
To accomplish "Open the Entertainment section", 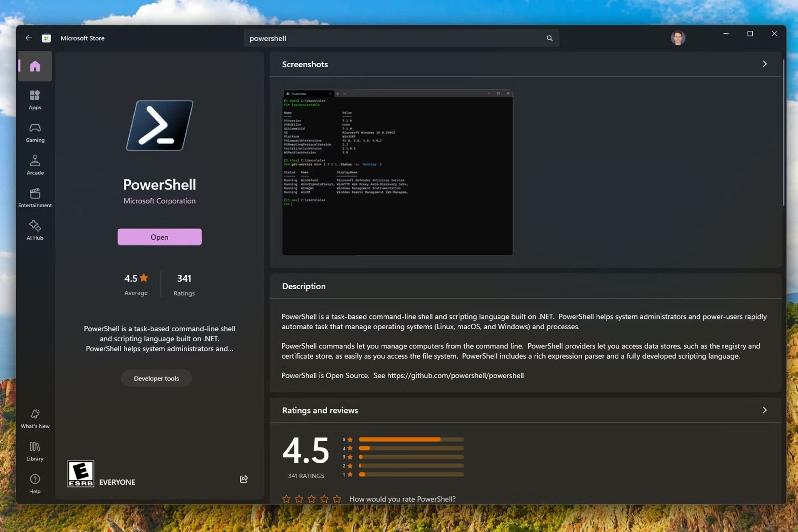I will click(x=35, y=198).
